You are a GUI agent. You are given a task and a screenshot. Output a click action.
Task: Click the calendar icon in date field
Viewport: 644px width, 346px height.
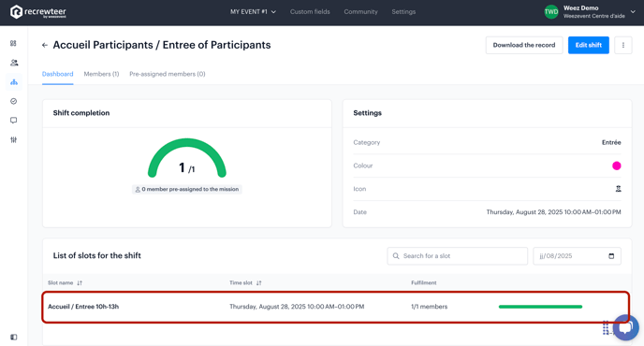tap(611, 256)
